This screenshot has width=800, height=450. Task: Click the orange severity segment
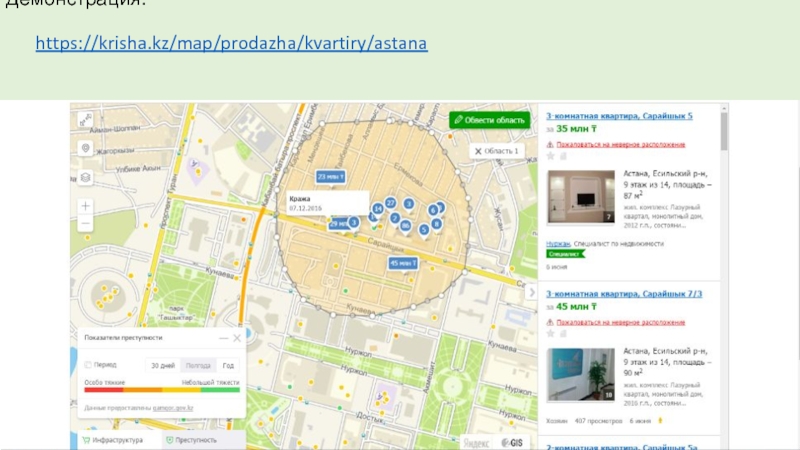click(143, 390)
